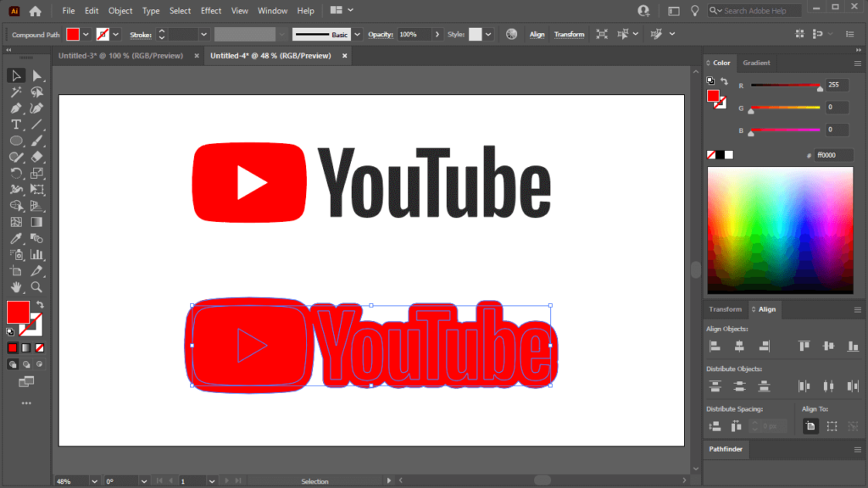The height and width of the screenshot is (488, 868).
Task: Select the Type tool
Action: coord(15,124)
